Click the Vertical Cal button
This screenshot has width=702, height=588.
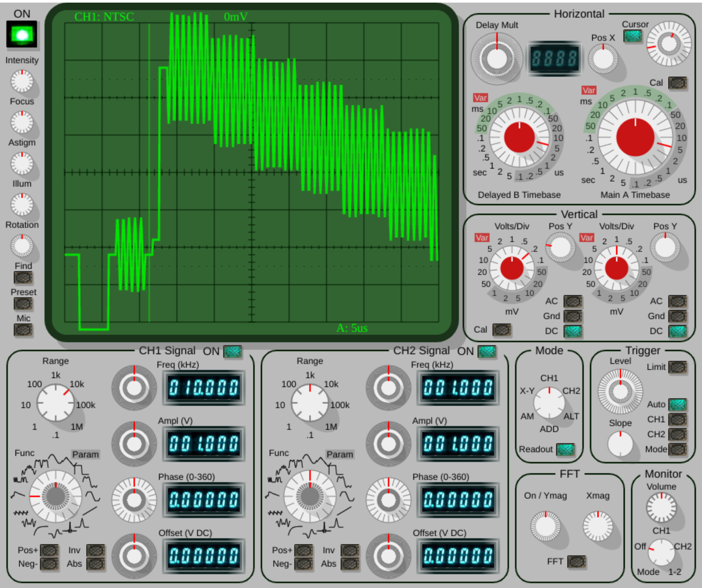[x=502, y=330]
